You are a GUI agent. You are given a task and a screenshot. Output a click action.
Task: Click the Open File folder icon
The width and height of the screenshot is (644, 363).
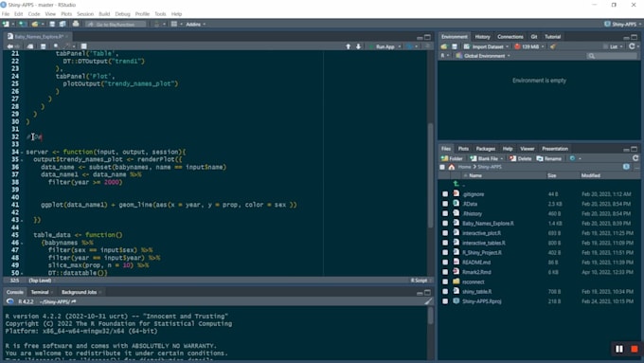[35, 25]
